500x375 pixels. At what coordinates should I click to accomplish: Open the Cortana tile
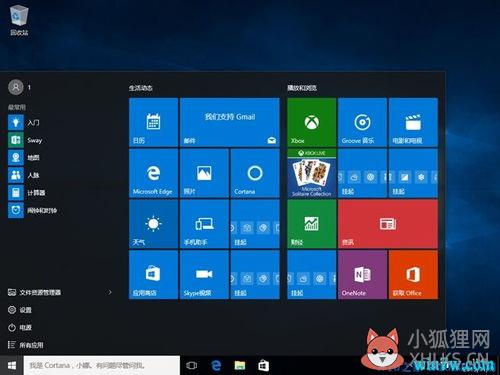(255, 173)
